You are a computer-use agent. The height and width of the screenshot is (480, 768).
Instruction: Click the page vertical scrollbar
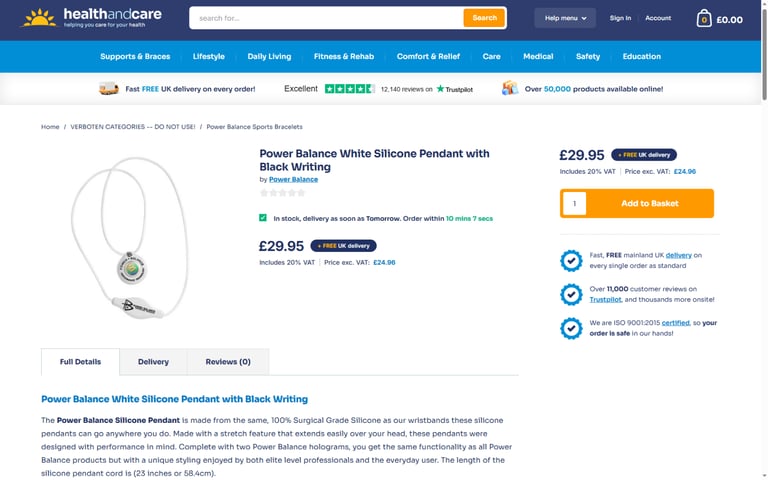[764, 240]
